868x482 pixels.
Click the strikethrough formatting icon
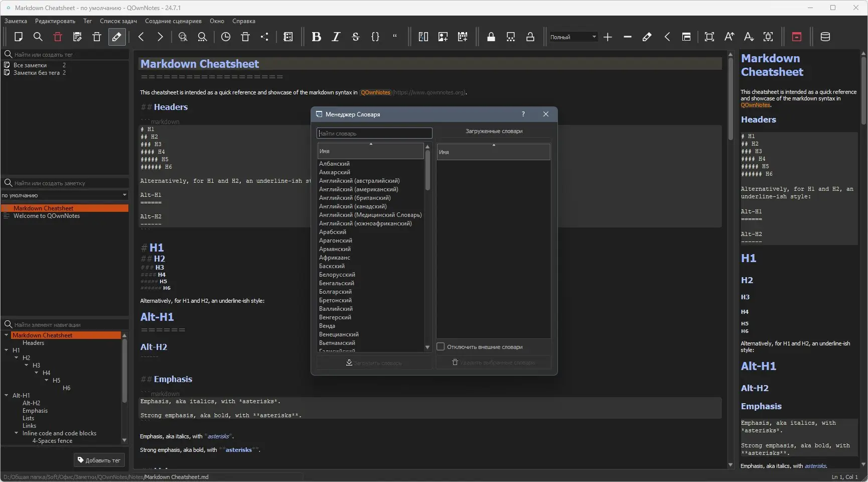point(355,37)
